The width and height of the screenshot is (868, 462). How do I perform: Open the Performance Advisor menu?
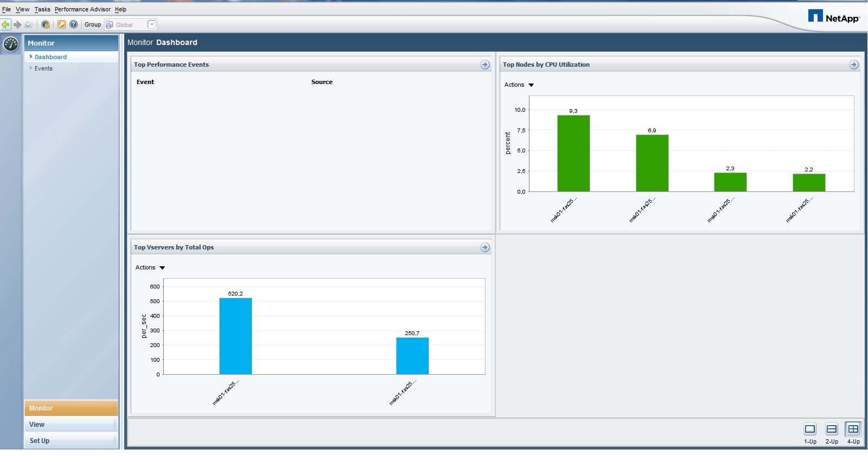(x=82, y=9)
